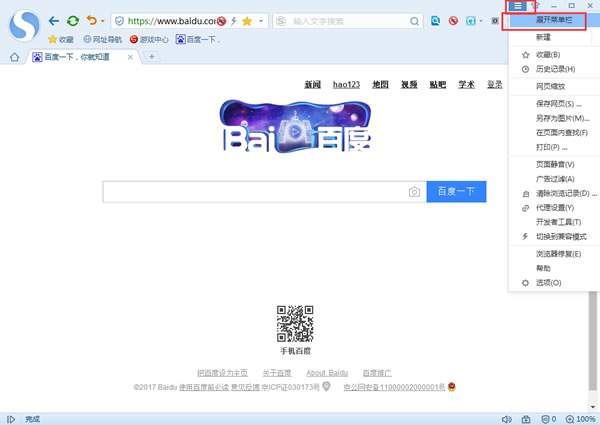Open 收藏 favorites on bookmarks bar
The height and width of the screenshot is (425, 600).
60,39
